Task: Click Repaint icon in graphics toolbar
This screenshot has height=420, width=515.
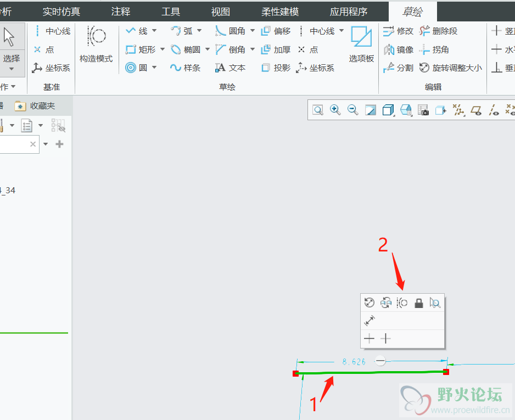Action: point(371,110)
